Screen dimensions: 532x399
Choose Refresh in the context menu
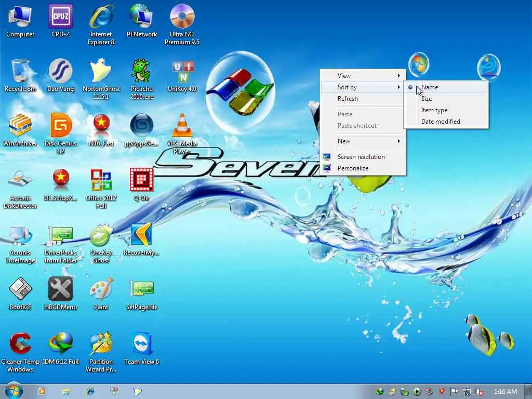[363, 99]
